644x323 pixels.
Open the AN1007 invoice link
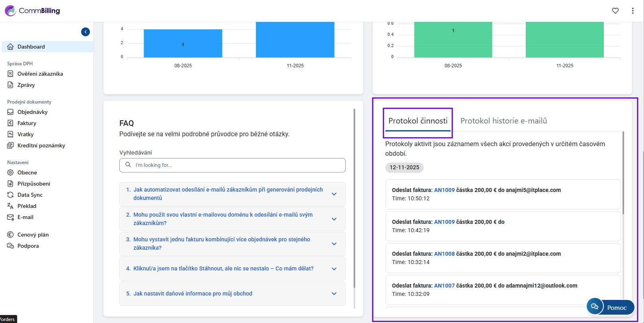pos(444,286)
